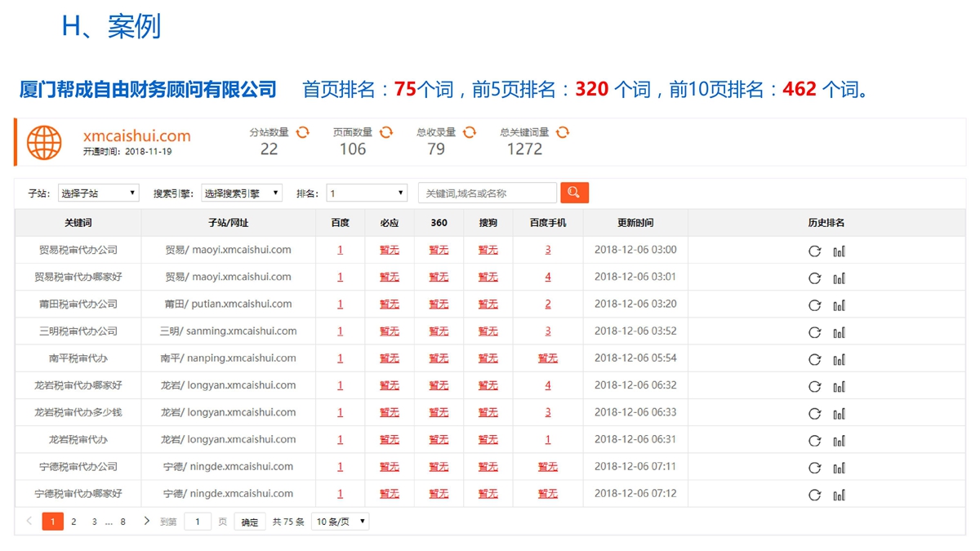Go to page 2 of results
The image size is (980, 551).
[x=73, y=522]
